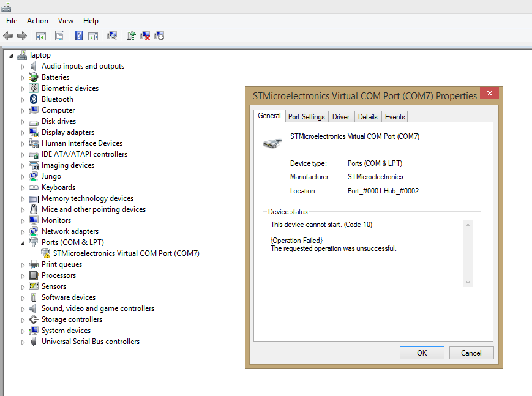Image resolution: width=532 pixels, height=396 pixels.
Task: Click the COM7 device warning icon
Action: (45, 253)
